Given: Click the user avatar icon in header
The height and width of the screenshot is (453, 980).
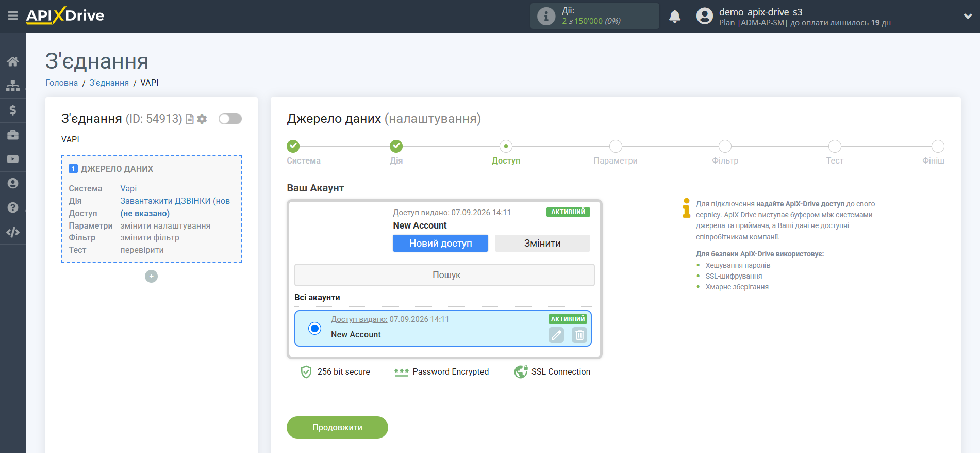Looking at the screenshot, I should tap(705, 16).
